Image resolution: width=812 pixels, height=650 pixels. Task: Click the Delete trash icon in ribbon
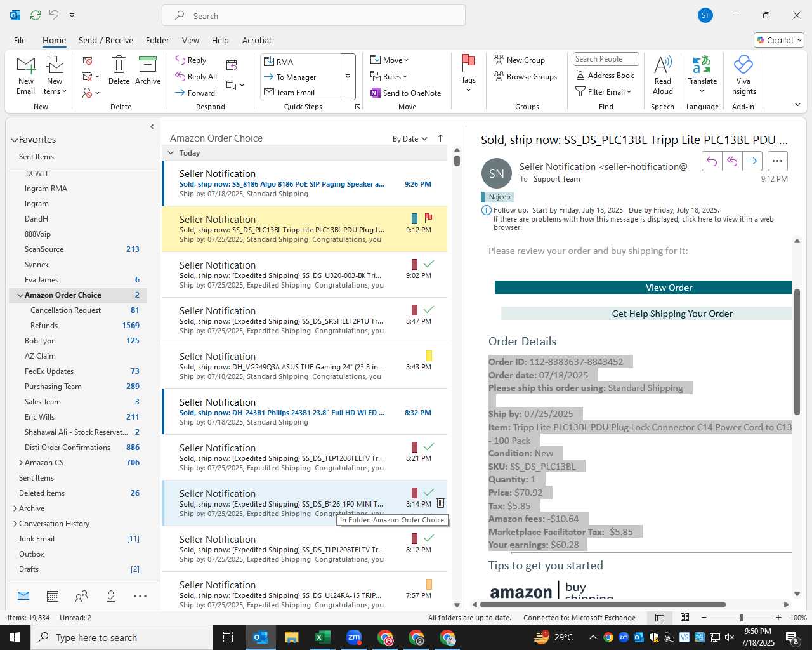pos(119,70)
